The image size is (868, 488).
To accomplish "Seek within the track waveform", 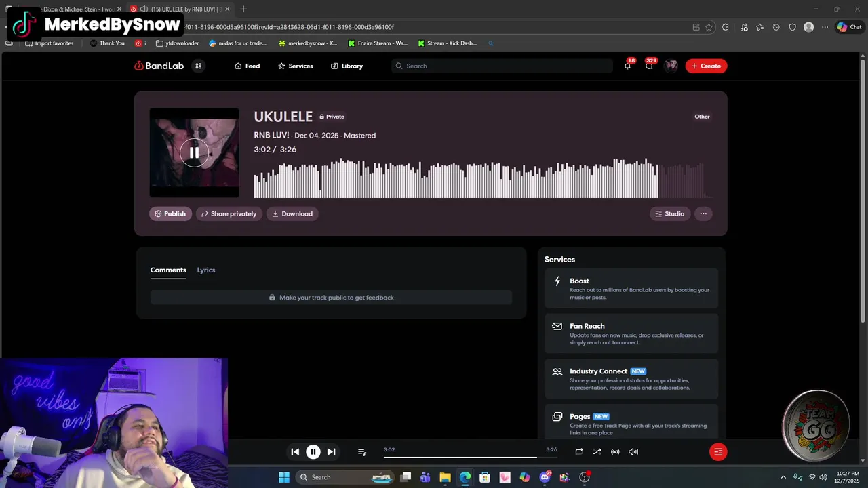I will (481, 178).
